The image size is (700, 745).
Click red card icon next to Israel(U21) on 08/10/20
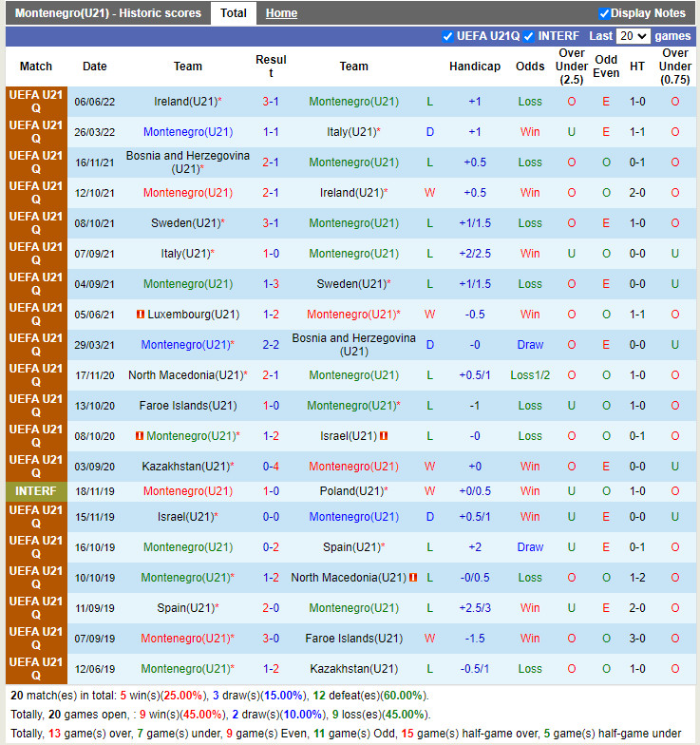pos(384,436)
